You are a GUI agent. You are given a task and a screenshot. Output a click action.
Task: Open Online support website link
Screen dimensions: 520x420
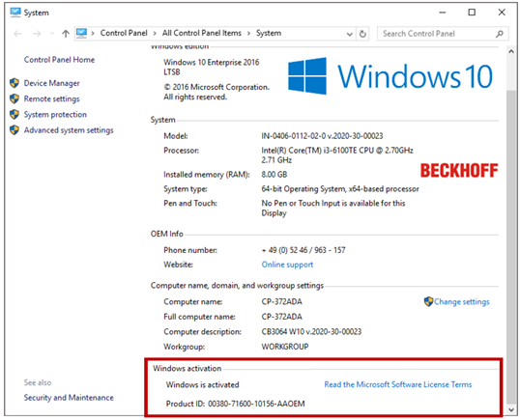point(287,265)
